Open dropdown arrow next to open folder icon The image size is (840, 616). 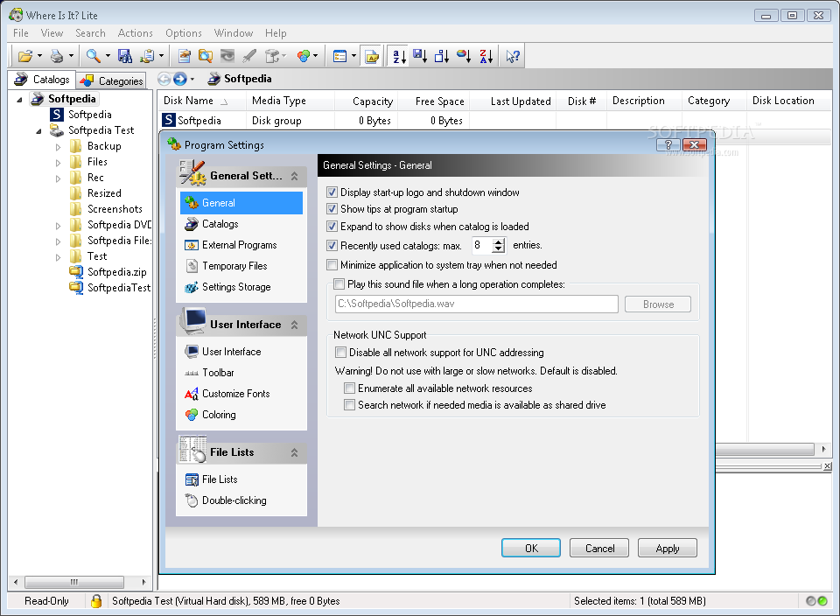[39, 56]
